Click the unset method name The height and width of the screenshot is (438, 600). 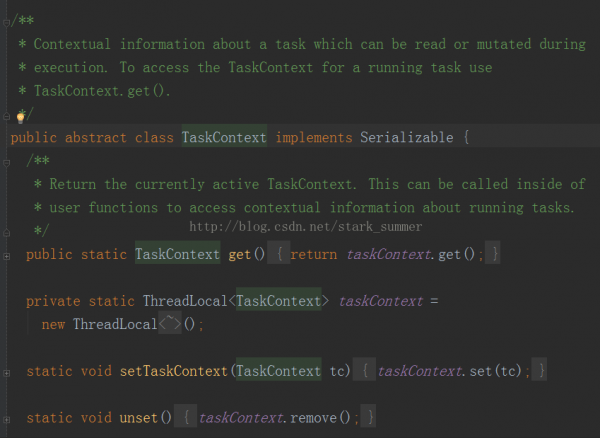(139, 418)
